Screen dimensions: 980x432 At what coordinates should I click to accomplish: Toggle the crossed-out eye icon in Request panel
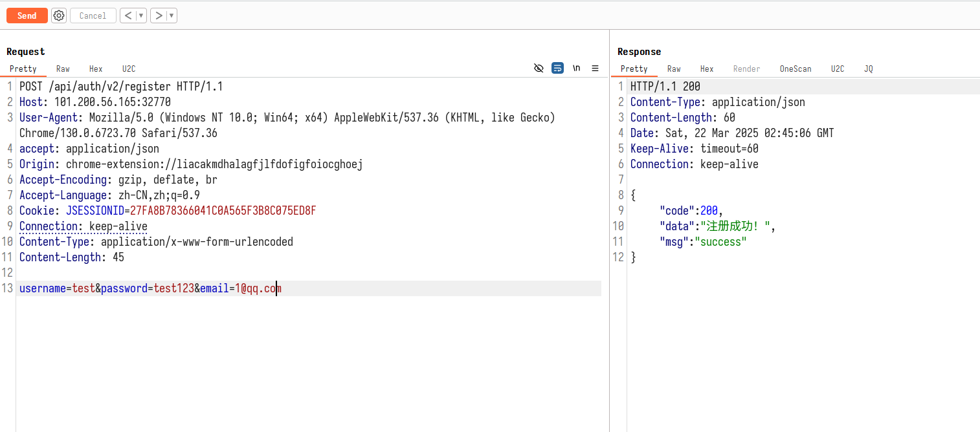(539, 69)
